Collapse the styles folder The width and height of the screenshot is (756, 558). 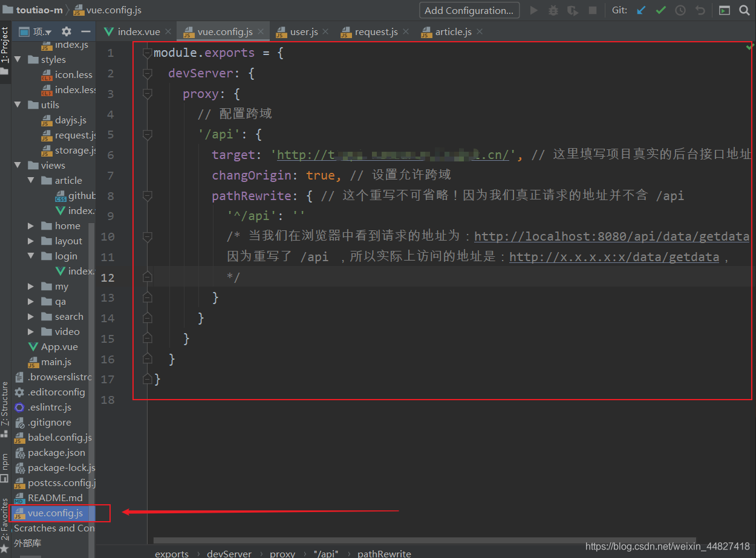point(18,59)
